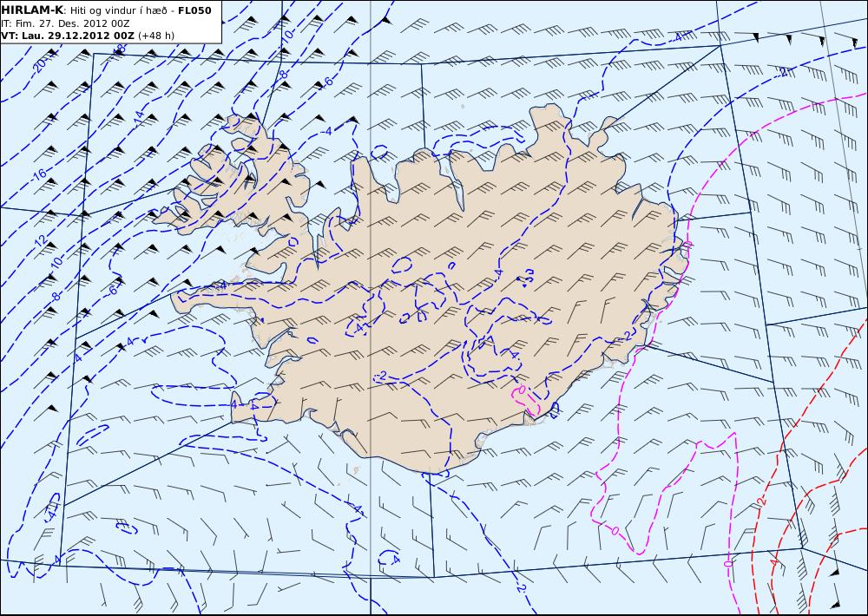Click the HIRLAM-K model name in title box

31,10
